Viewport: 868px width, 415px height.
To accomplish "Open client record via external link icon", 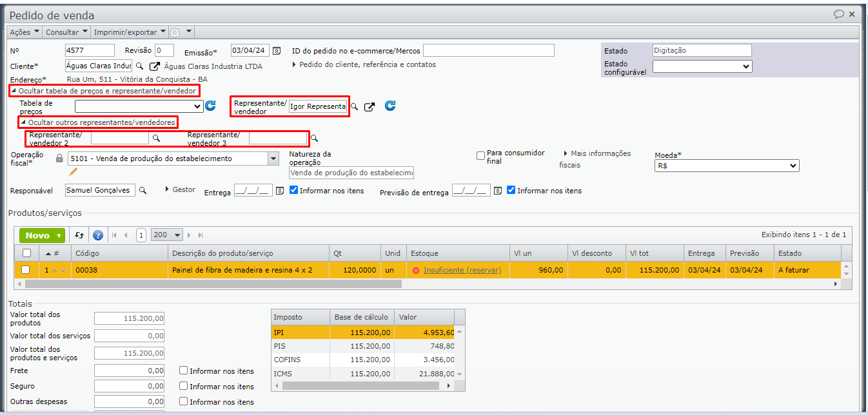I will coord(155,66).
